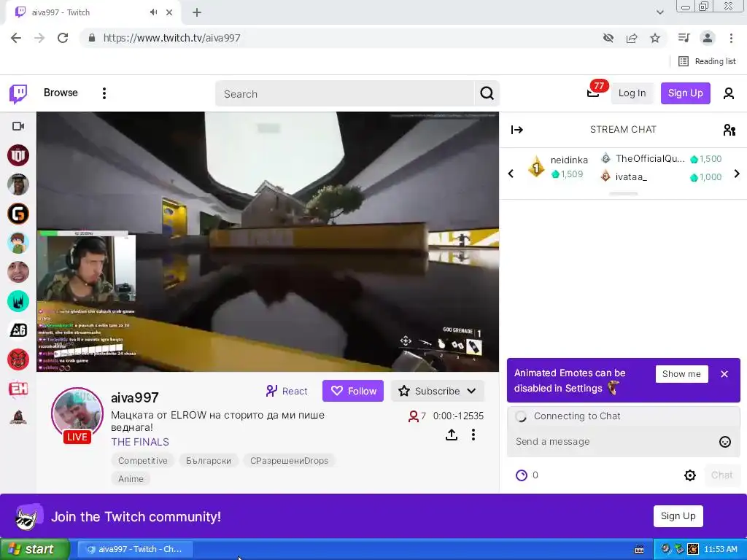
Task: Bookmark this page with the star
Action: (x=655, y=38)
